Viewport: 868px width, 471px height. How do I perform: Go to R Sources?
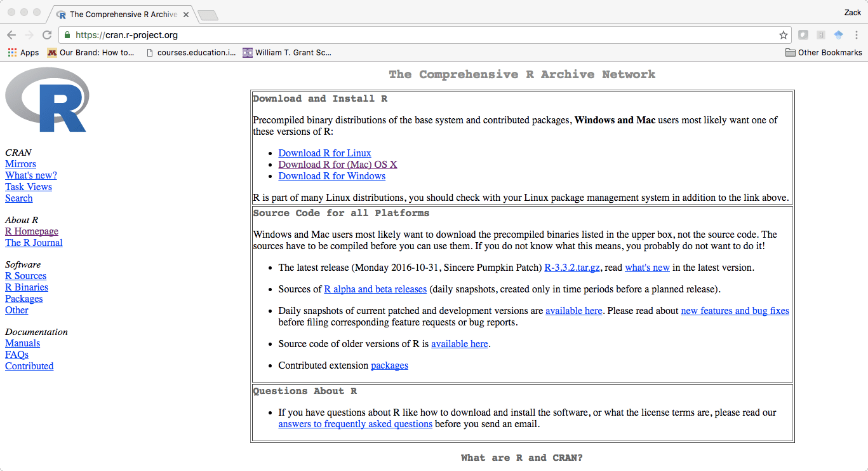(x=25, y=276)
